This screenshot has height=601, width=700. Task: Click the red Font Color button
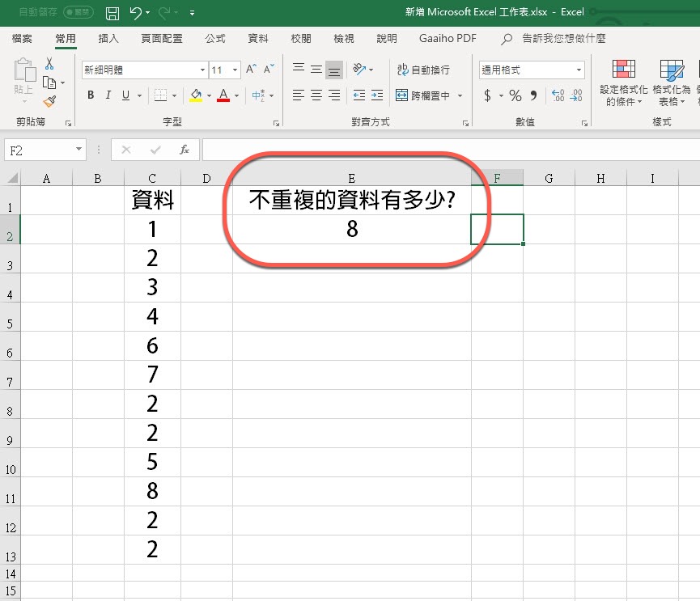coord(223,95)
